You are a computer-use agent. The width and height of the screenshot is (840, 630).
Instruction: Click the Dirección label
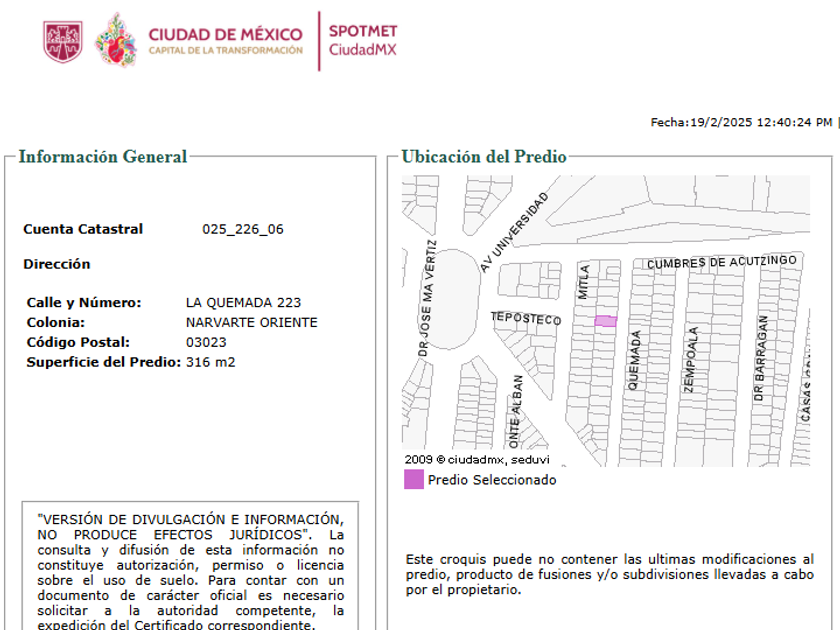click(57, 264)
